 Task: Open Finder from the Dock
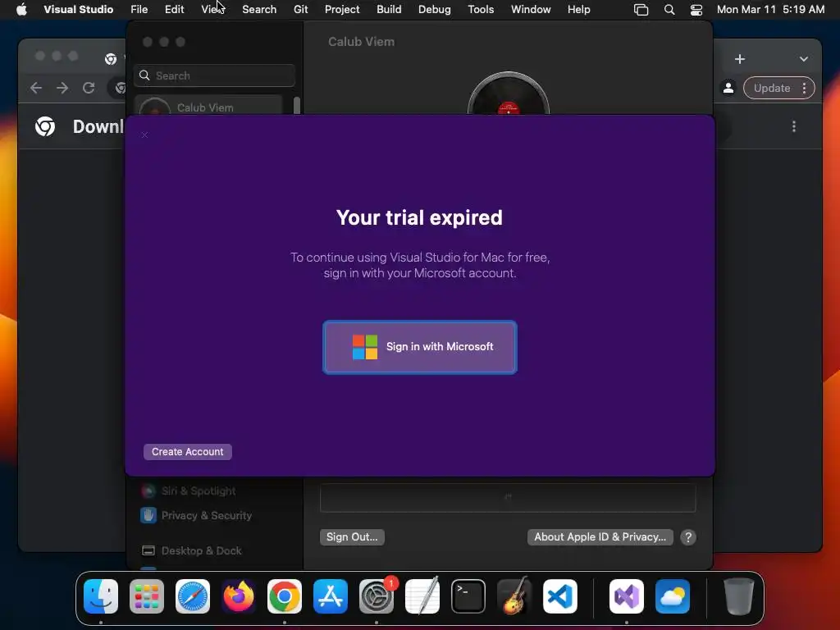101,596
